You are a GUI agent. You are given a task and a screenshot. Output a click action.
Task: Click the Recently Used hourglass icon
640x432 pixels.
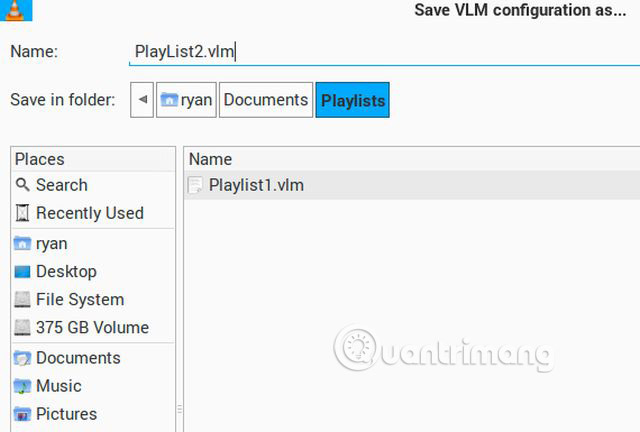[x=23, y=213]
